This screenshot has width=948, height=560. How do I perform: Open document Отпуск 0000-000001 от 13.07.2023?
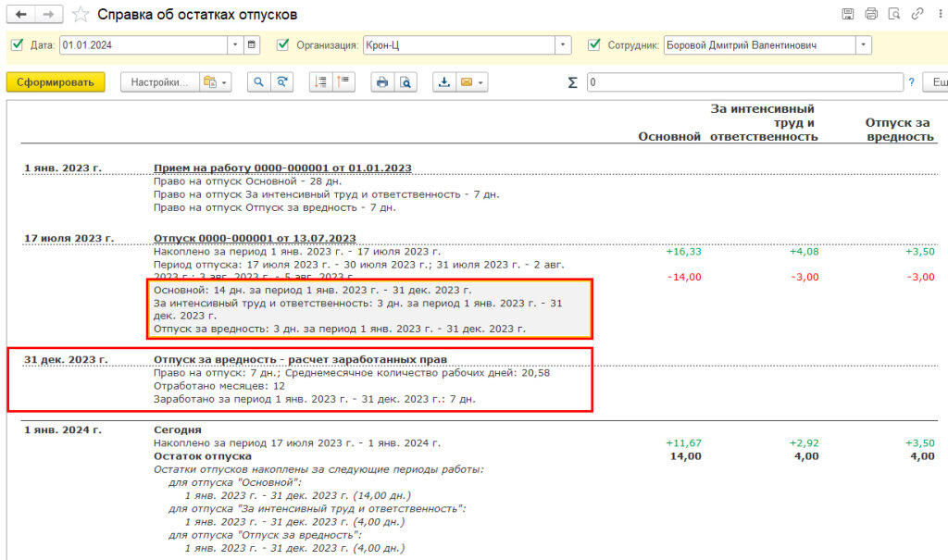pyautogui.click(x=255, y=238)
